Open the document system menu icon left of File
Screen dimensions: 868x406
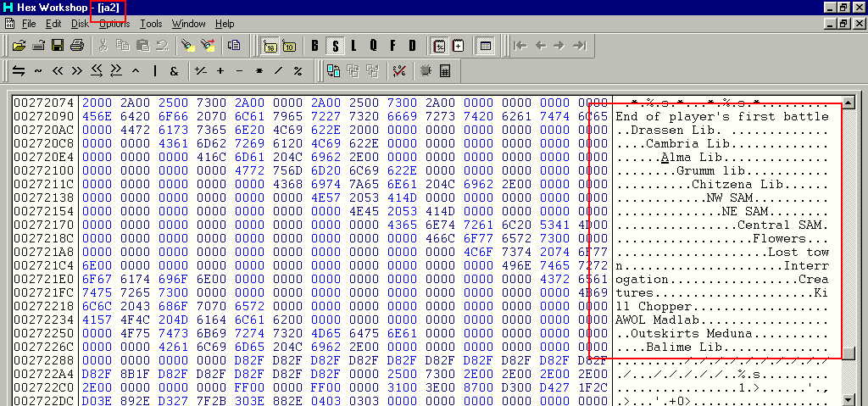click(9, 24)
